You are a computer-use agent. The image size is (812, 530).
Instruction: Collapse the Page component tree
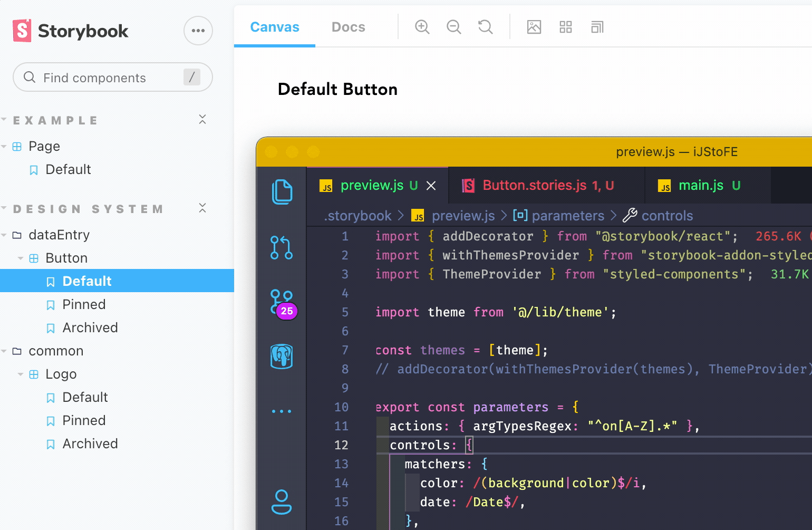4,146
